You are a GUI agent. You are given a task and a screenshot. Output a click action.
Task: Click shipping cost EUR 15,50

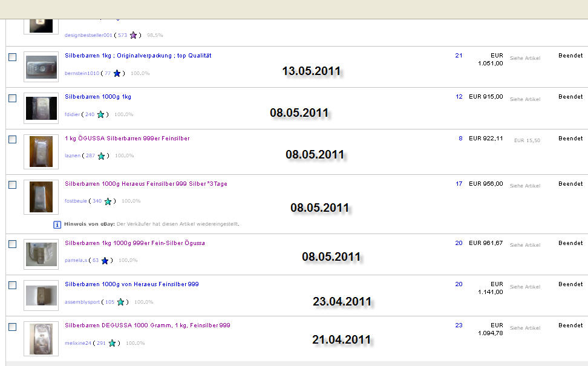[x=528, y=140]
